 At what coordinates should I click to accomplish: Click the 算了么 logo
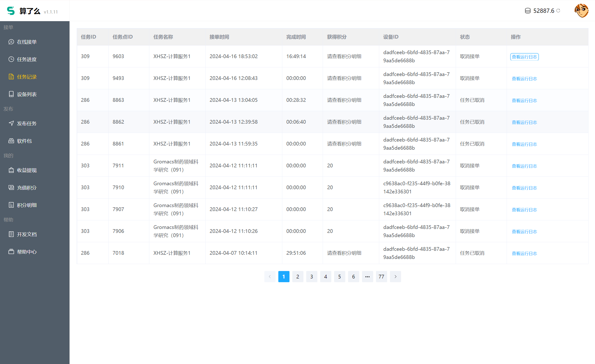click(x=11, y=11)
